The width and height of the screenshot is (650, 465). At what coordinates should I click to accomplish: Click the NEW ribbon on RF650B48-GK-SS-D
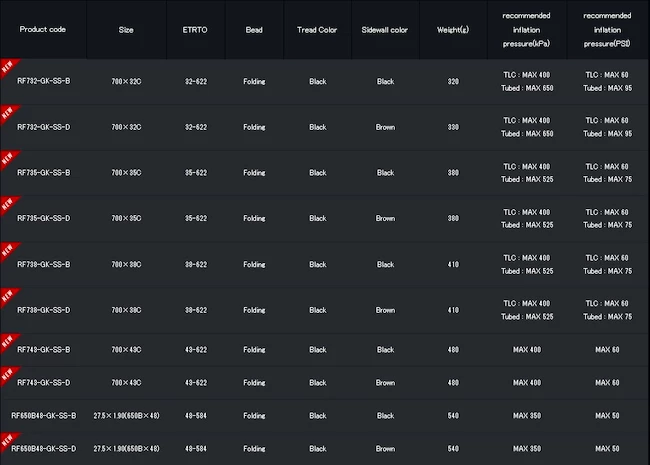click(8, 441)
